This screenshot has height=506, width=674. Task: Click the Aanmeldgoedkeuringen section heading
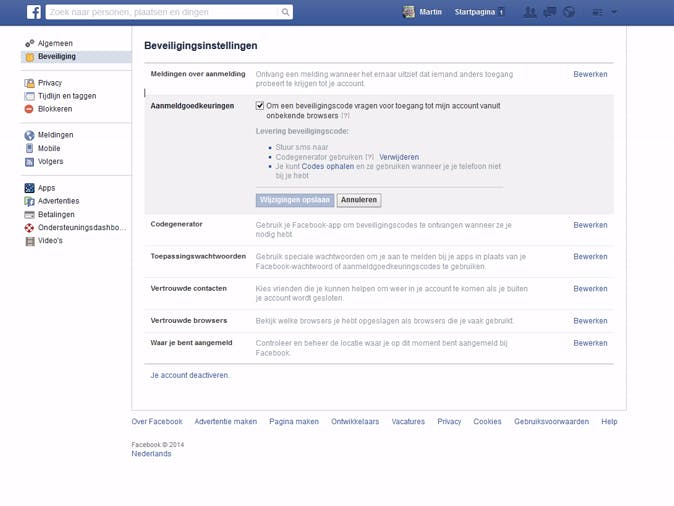(192, 106)
